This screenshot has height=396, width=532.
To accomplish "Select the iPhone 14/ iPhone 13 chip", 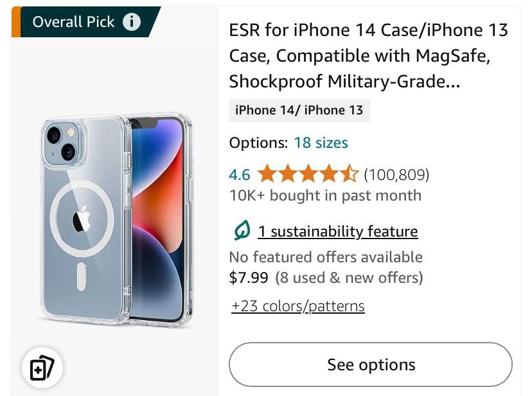I will click(x=299, y=110).
